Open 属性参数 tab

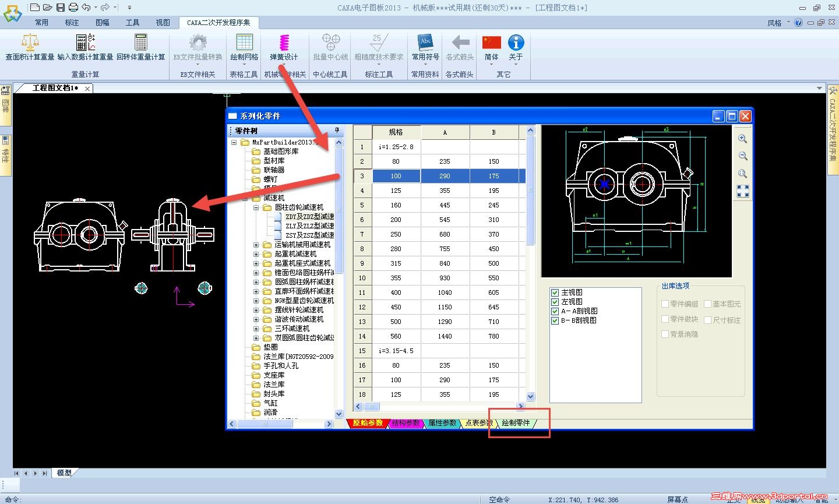point(442,423)
